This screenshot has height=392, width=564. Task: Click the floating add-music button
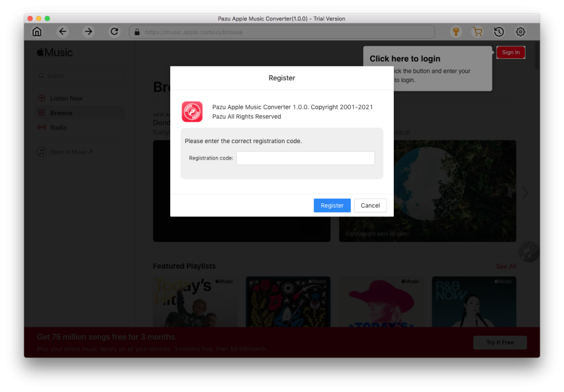tap(529, 252)
